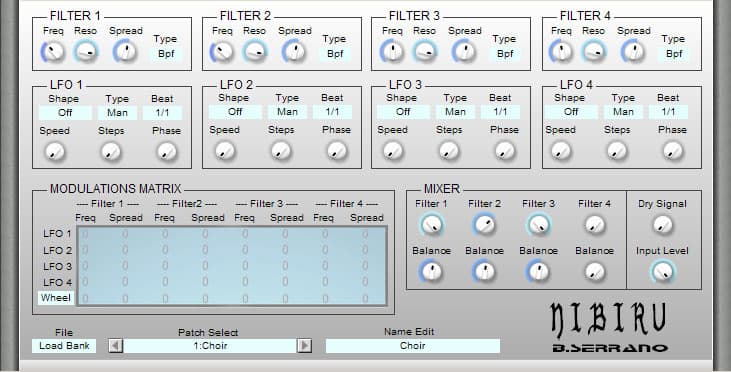
Task: Click the Filter 1 Reso knob
Action: point(86,51)
